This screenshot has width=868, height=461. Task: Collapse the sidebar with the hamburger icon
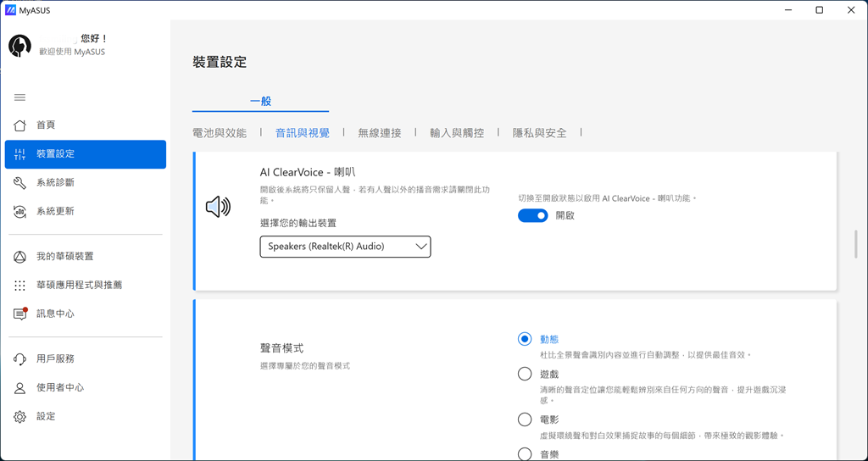[x=20, y=97]
